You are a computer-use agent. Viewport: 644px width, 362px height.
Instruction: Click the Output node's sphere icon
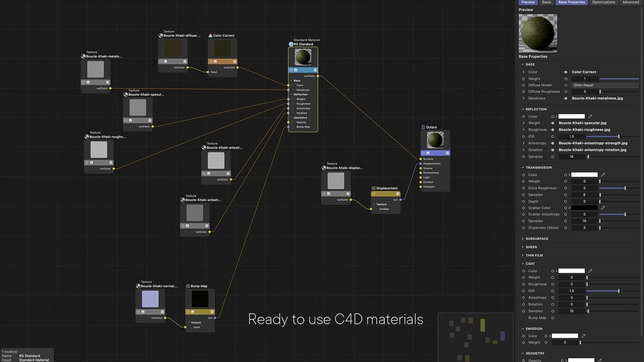[423, 127]
